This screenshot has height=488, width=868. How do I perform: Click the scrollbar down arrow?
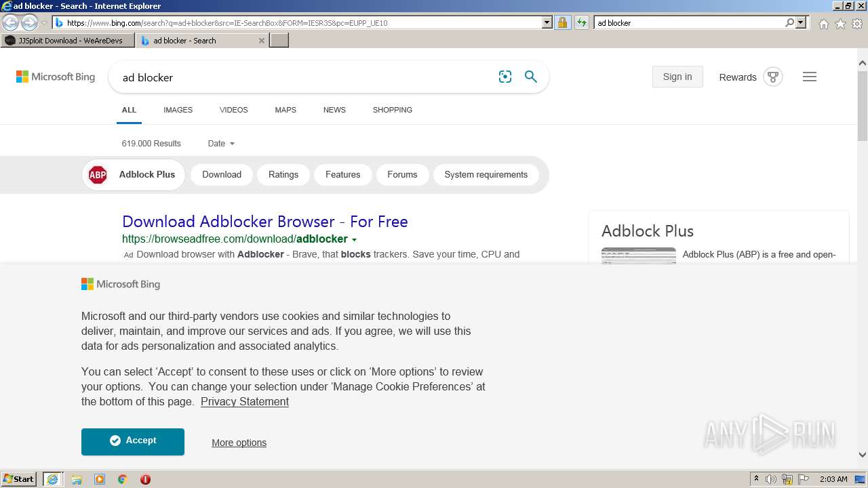click(862, 455)
